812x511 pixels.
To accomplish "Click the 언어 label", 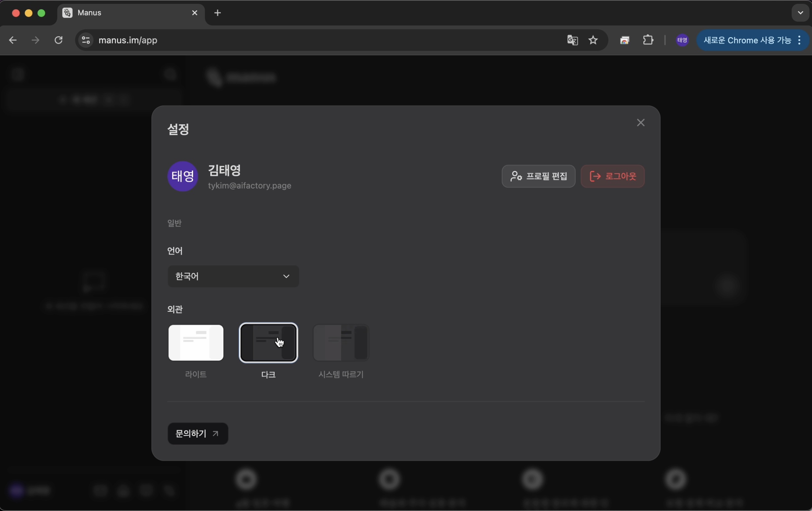I will click(175, 251).
